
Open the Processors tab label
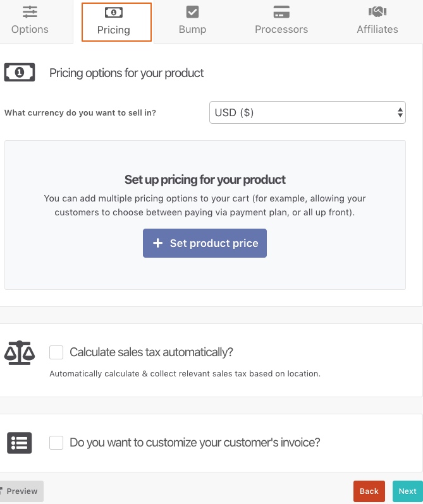(x=281, y=29)
